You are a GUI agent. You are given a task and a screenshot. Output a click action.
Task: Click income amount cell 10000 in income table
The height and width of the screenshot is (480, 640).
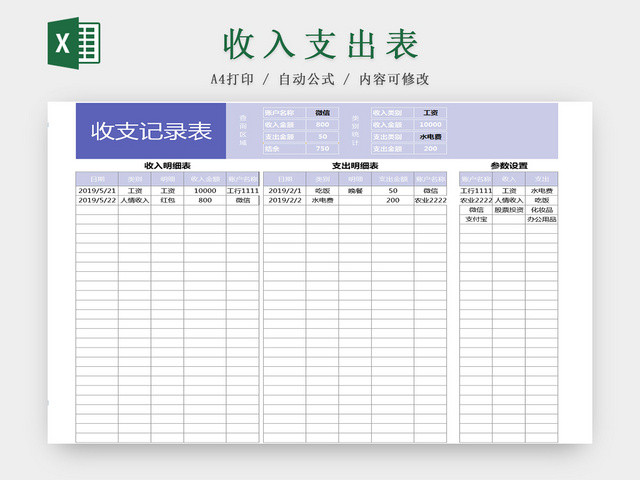point(205,191)
